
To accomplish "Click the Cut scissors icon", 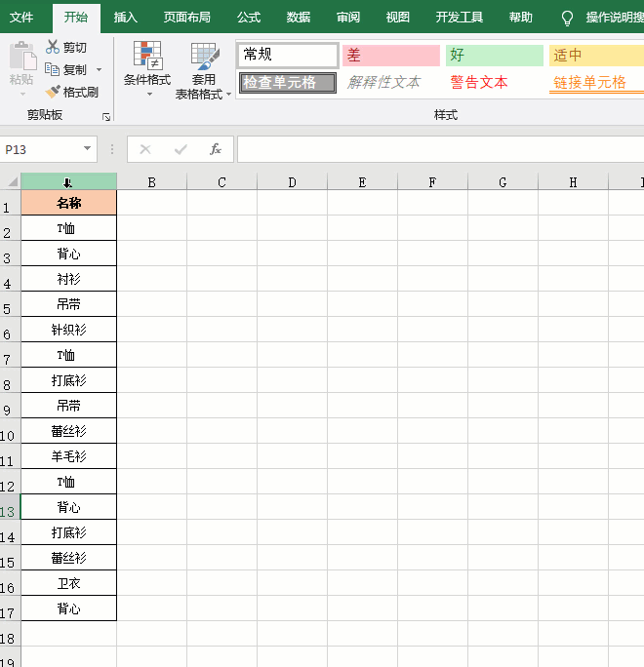I will 53,47.
